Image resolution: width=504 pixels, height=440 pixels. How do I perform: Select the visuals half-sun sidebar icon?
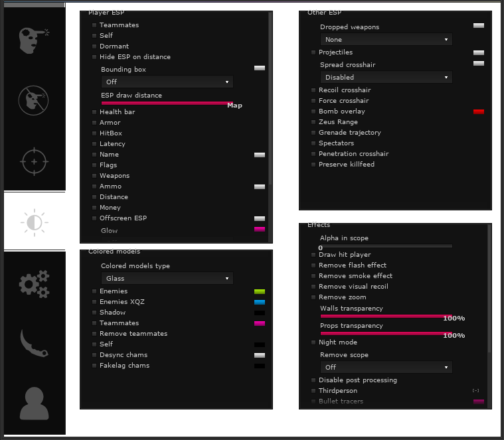[x=35, y=222]
